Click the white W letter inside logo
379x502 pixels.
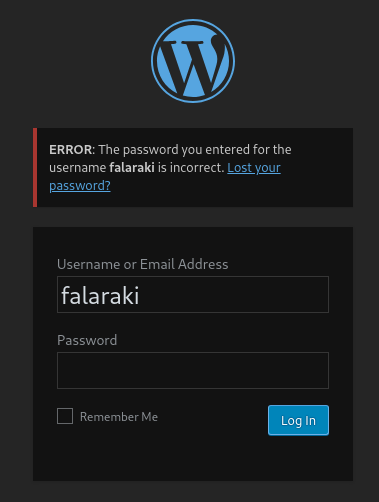pos(193,65)
